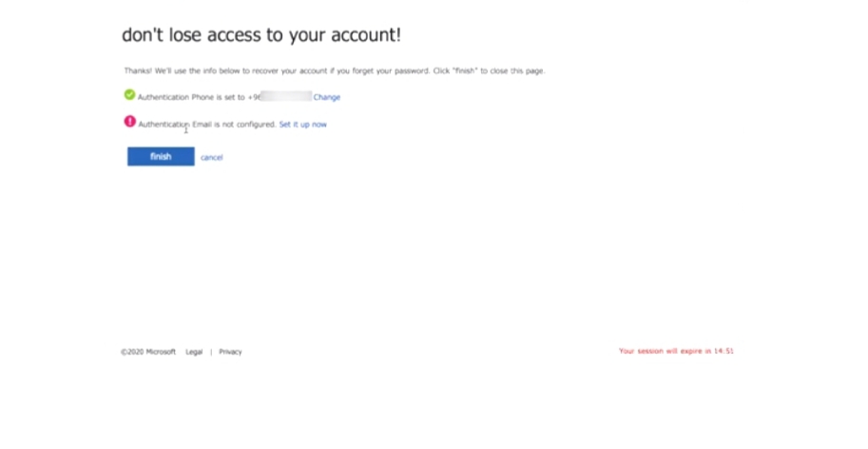
Task: Click the pipe separator between Legal and Privacy
Action: [x=211, y=352]
